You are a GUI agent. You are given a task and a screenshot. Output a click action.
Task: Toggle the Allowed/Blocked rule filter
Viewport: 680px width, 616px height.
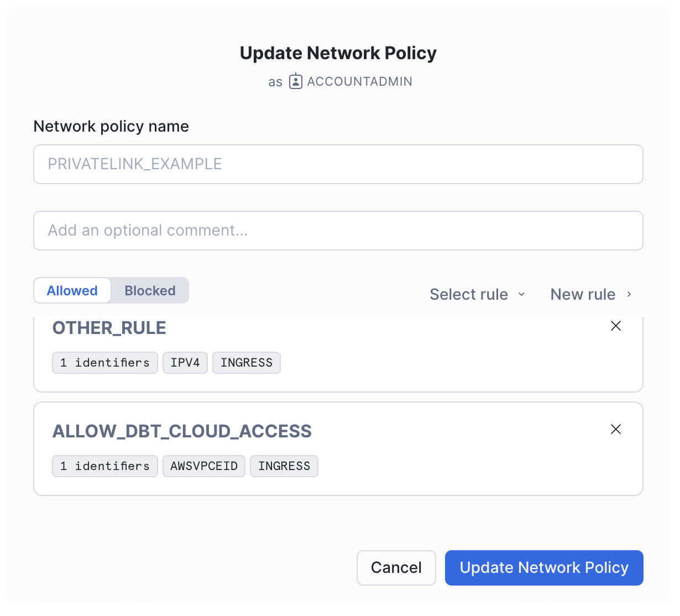click(x=111, y=290)
